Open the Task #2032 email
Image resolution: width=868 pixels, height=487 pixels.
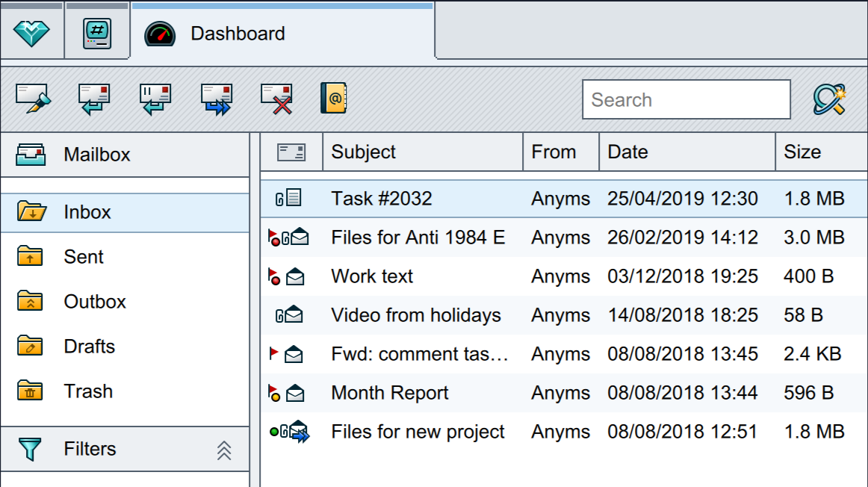[382, 199]
